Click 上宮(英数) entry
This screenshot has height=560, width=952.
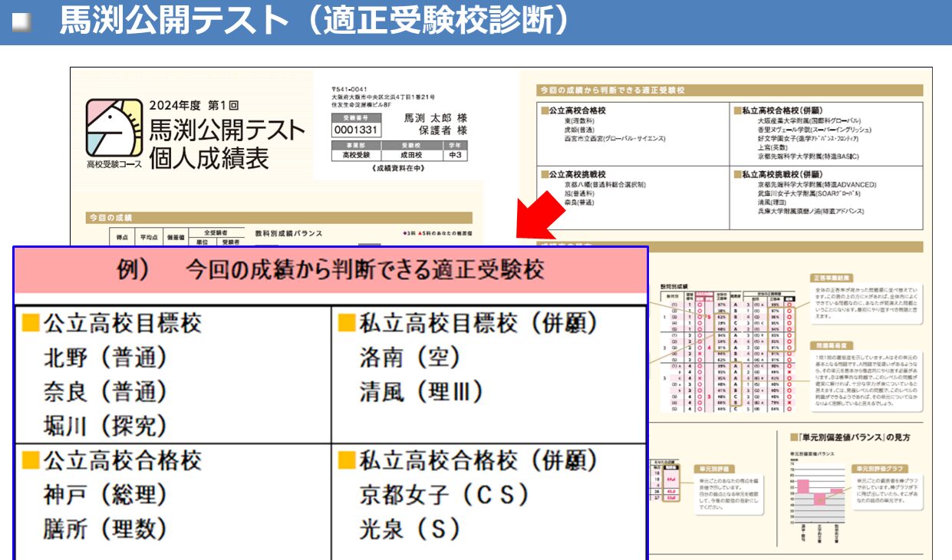(x=772, y=148)
